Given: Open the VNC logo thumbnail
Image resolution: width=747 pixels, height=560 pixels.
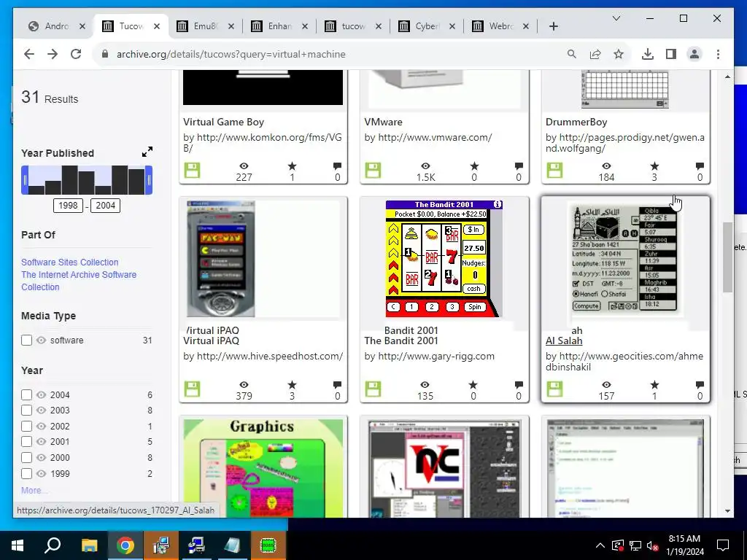Looking at the screenshot, I should [444, 468].
